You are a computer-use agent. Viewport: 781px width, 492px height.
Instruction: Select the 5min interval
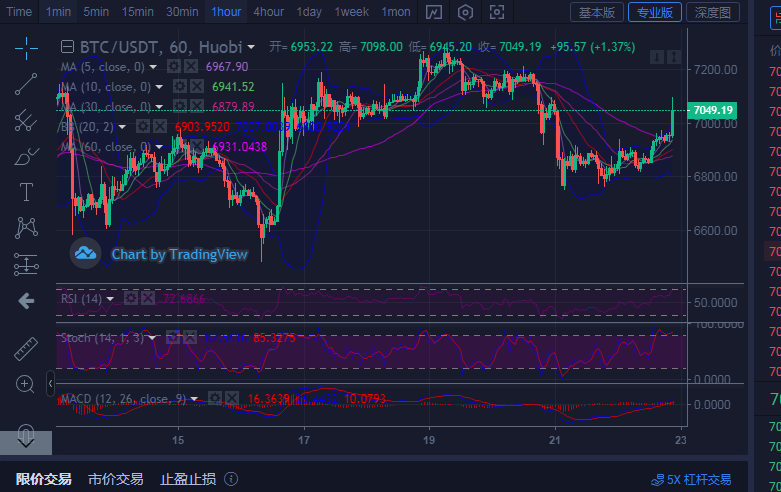point(96,11)
